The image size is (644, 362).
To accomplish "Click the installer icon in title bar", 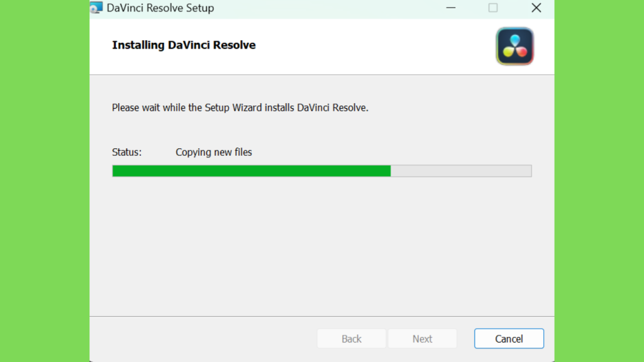I will (96, 8).
